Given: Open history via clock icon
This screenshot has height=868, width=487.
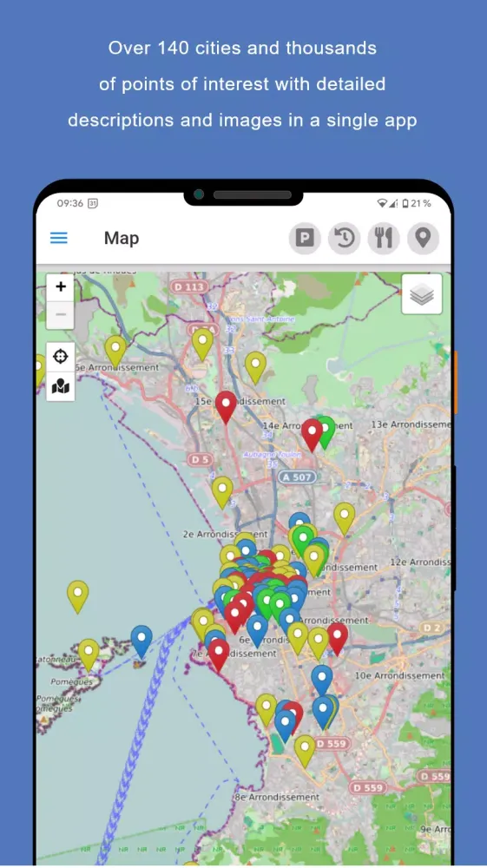Looking at the screenshot, I should [x=345, y=239].
